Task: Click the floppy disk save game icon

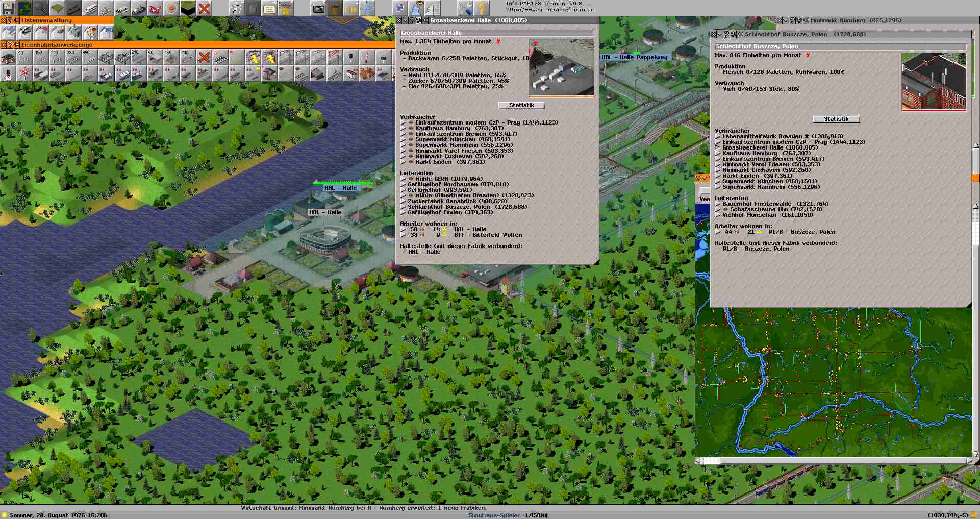Action: coord(8,8)
